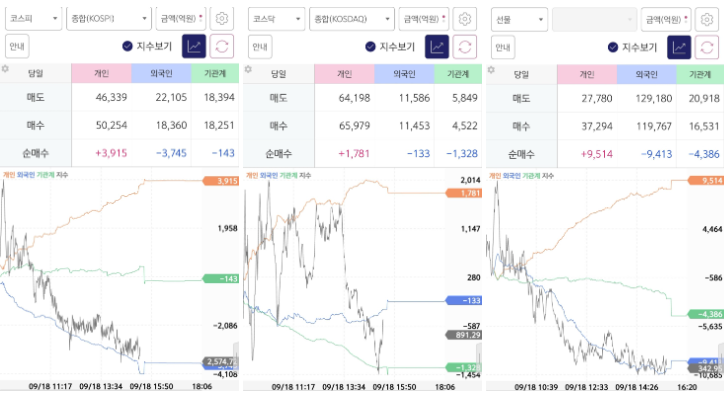This screenshot has height=395, width=727.
Task: Click gray 891.29 index tag on KOSDAQ chart
Action: click(464, 335)
